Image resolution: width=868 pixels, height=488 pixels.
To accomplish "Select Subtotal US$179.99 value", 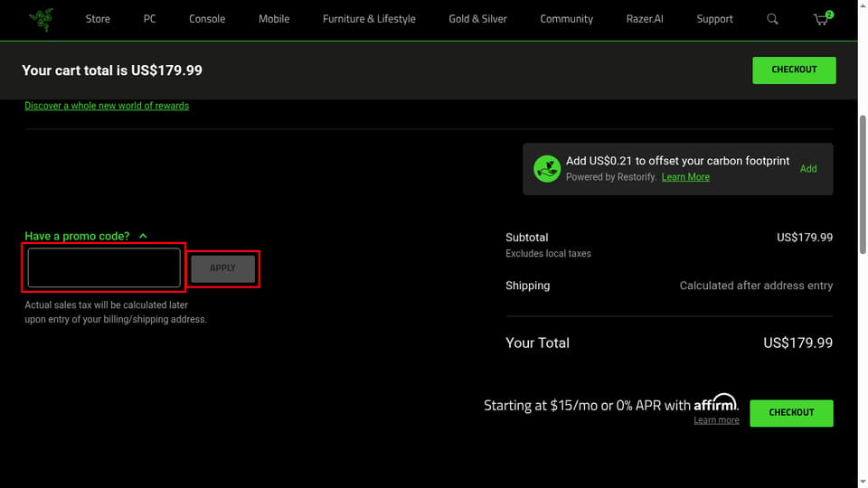I will click(x=805, y=238).
